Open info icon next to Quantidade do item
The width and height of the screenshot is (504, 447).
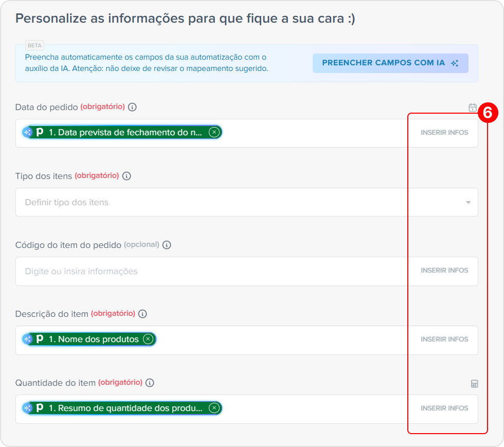click(x=150, y=383)
